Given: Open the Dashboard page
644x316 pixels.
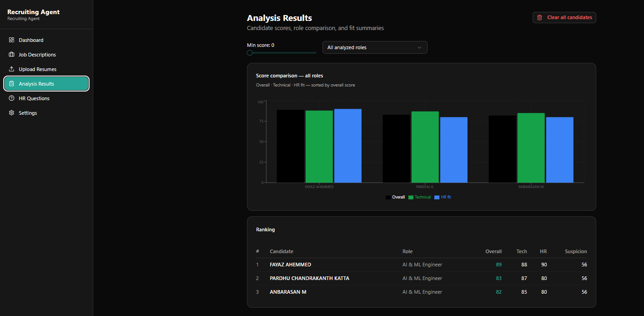Looking at the screenshot, I should 46,40.
